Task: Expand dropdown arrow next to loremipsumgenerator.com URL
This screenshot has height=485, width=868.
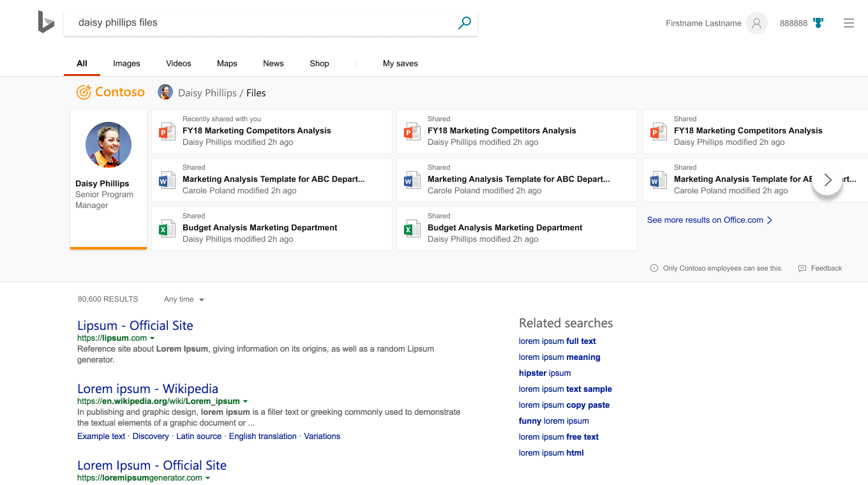Action: (207, 478)
